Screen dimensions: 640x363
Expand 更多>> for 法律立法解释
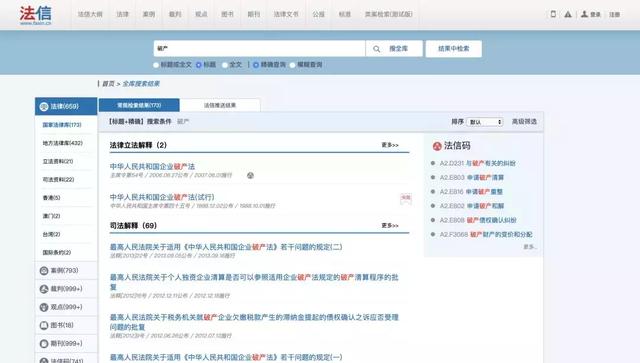390,145
